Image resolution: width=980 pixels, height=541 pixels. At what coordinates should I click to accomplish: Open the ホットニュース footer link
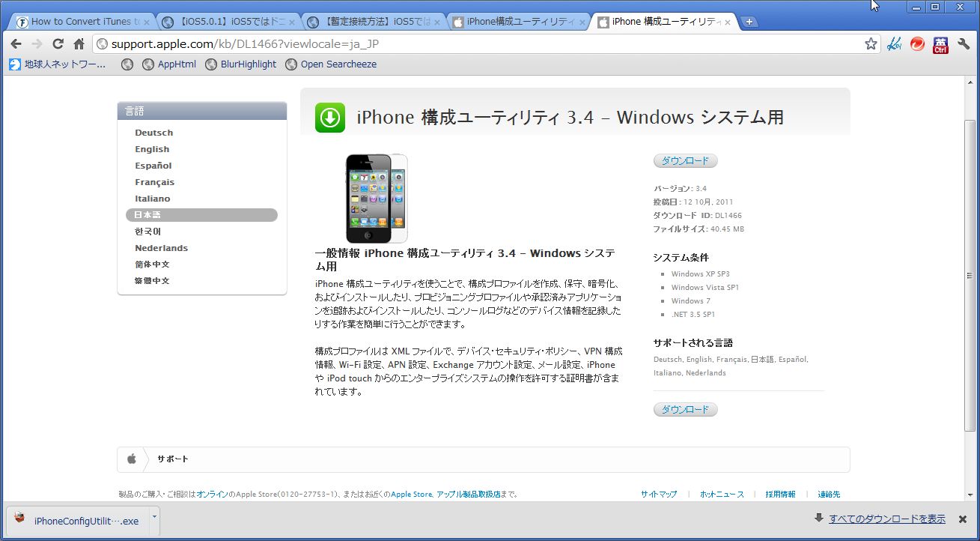pos(722,495)
